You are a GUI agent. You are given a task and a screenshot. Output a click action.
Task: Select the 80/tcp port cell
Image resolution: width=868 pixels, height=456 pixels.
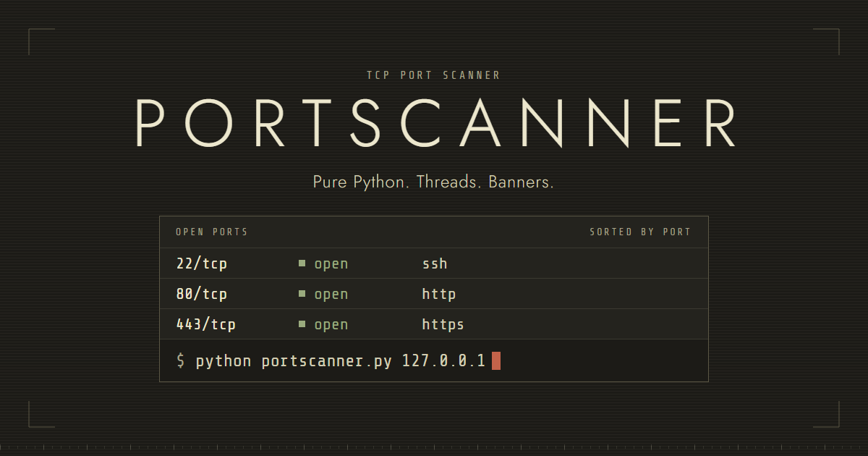tap(202, 295)
